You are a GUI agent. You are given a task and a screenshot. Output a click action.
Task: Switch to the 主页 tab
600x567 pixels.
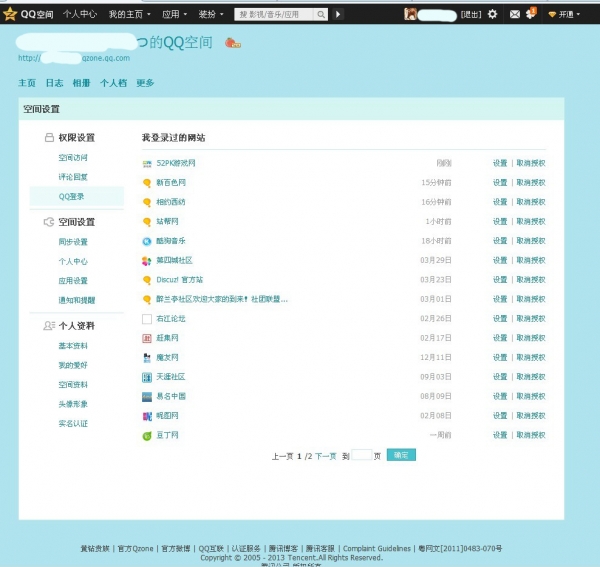tap(27, 83)
